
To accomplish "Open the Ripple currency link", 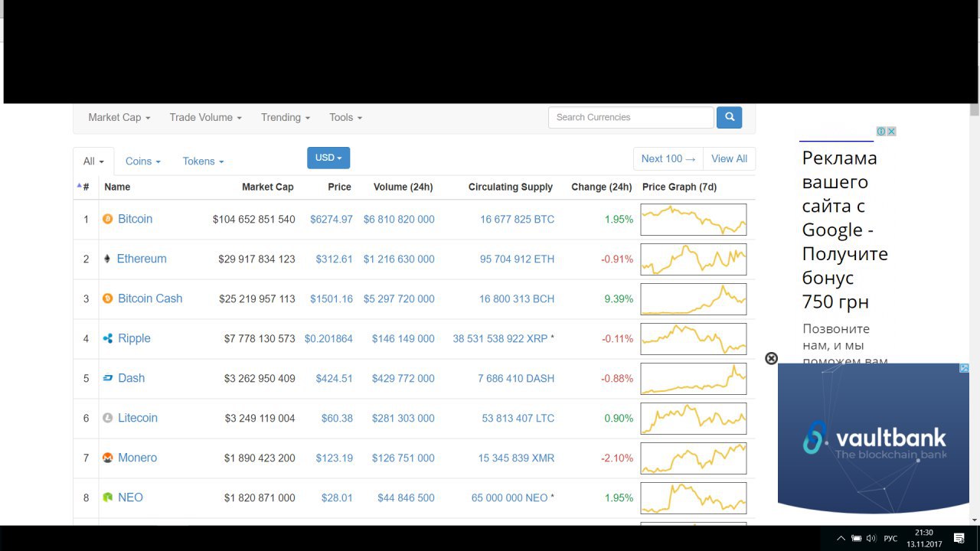I will pos(134,338).
